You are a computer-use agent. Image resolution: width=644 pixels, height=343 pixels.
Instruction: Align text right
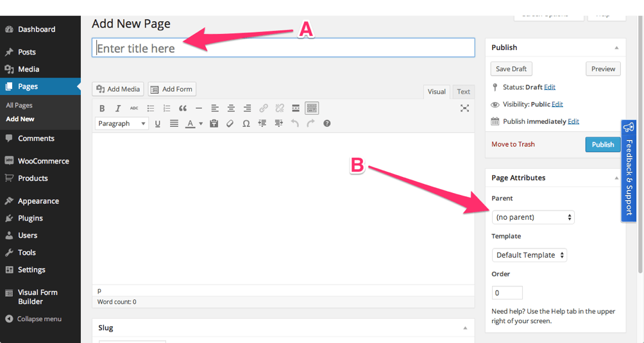click(247, 108)
